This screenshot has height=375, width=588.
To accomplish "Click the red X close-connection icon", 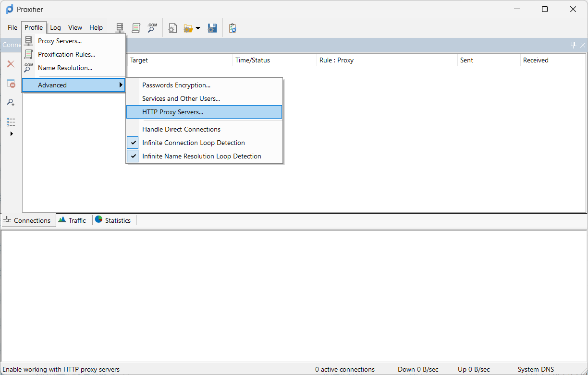I will tap(11, 64).
